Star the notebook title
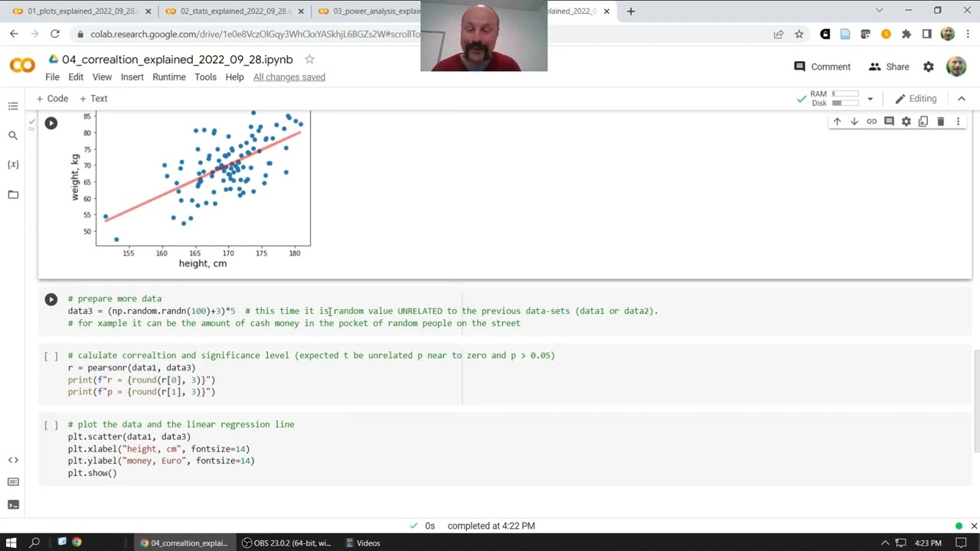The height and width of the screenshot is (551, 980). click(x=309, y=59)
